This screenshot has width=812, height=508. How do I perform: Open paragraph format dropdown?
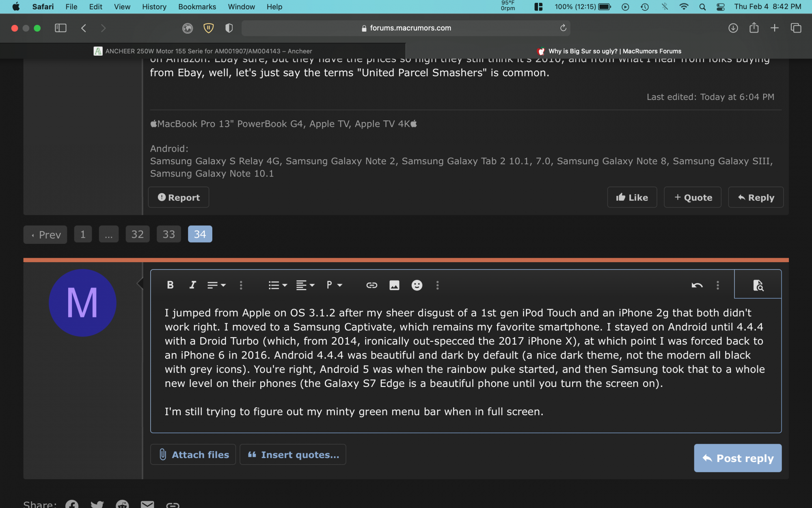(x=334, y=285)
